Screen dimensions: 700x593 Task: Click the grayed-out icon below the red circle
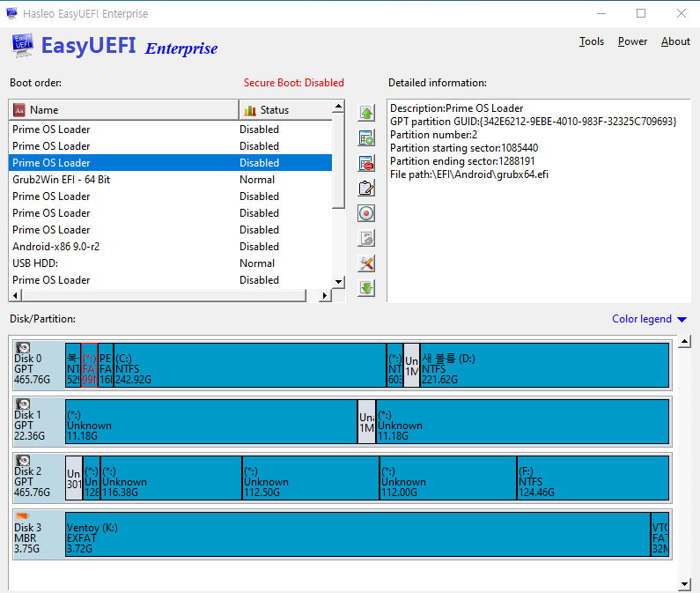click(366, 238)
